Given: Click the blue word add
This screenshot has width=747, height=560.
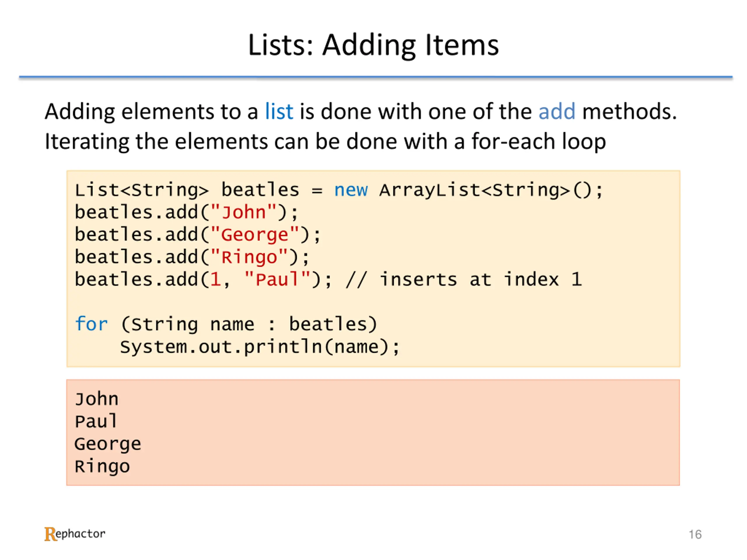Looking at the screenshot, I should coord(557,111).
